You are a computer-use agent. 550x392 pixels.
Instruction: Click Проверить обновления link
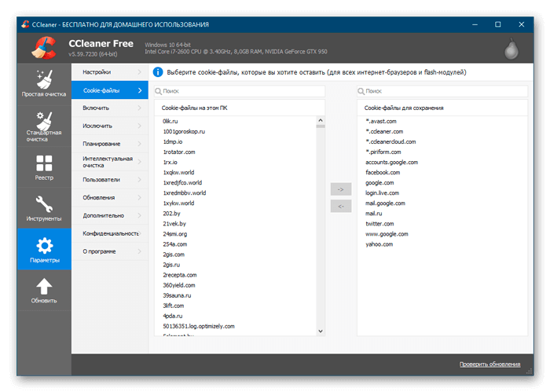pyautogui.click(x=489, y=365)
